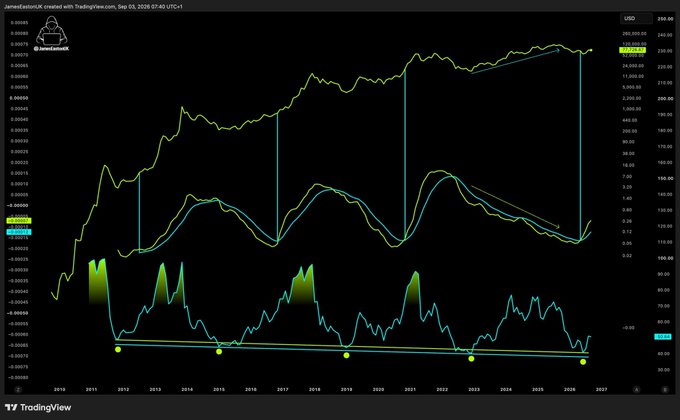Click the 2012 label on the time axis
680x420 pixels.
point(123,390)
